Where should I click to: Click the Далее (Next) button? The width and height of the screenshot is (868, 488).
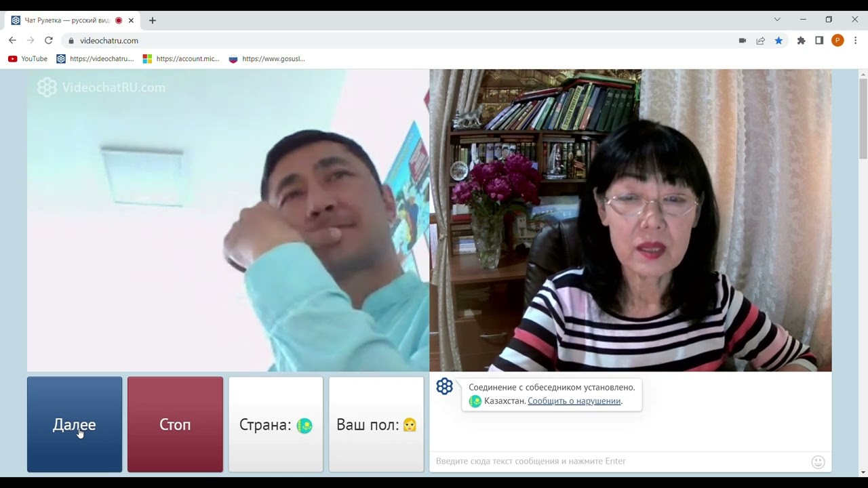click(x=75, y=424)
